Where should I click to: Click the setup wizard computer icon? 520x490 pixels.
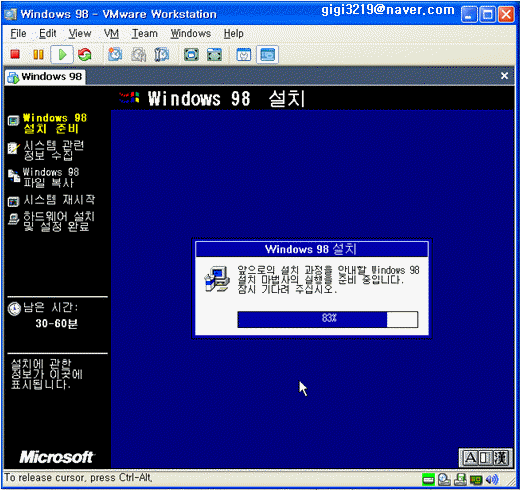[217, 279]
